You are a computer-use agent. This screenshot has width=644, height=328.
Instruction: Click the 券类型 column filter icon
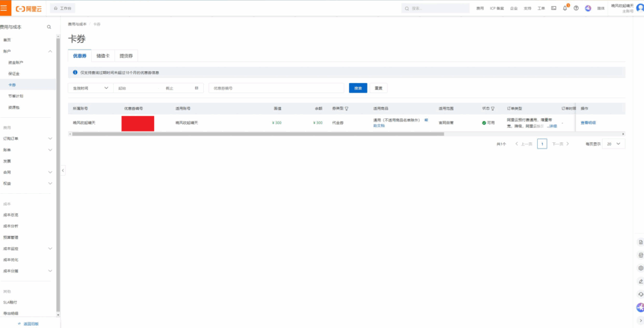point(347,108)
